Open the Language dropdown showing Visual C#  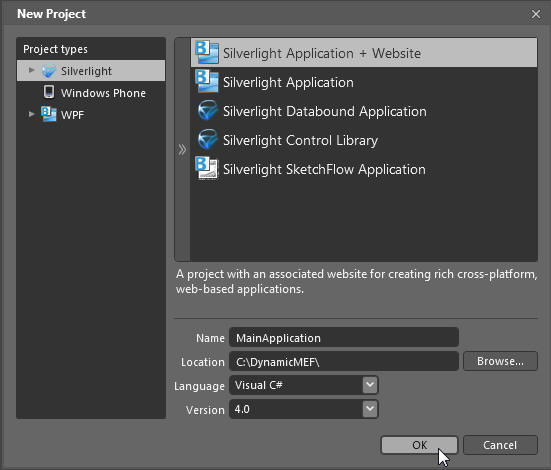point(304,385)
